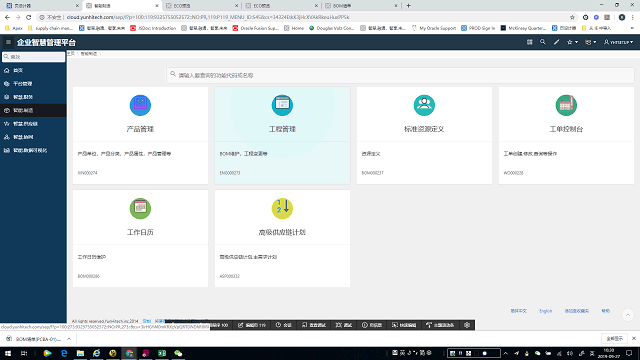Open Windows Start menu

[8, 353]
